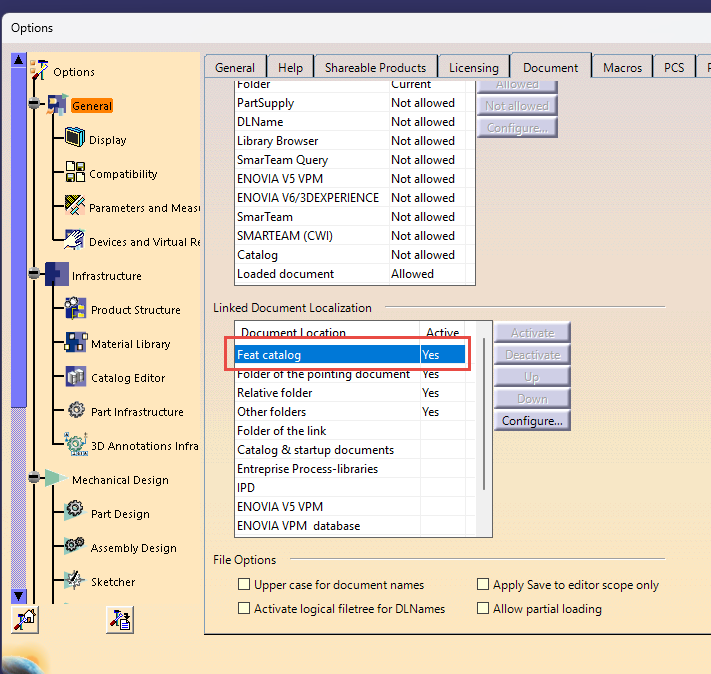
Task: Select the PartSupply environment row
Action: point(350,103)
